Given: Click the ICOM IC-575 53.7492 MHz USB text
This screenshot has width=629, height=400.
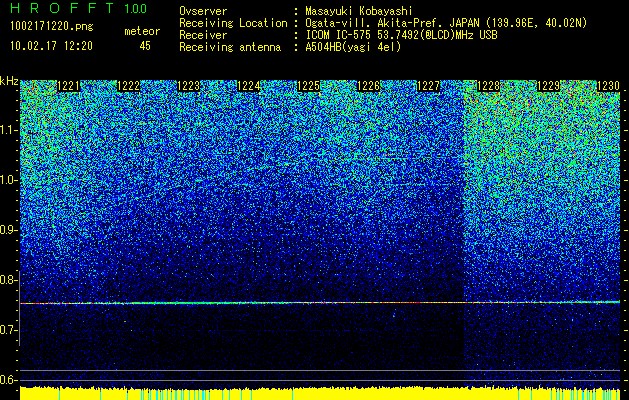Looking at the screenshot, I should pyautogui.click(x=401, y=35).
